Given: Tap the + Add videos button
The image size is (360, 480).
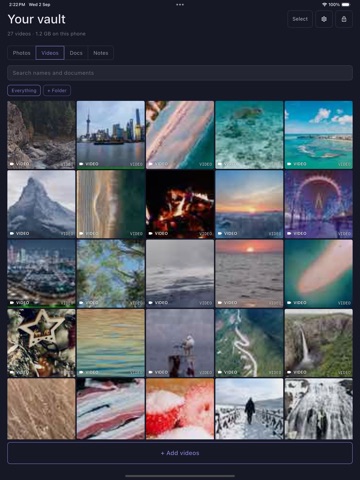Looking at the screenshot, I should (x=180, y=453).
